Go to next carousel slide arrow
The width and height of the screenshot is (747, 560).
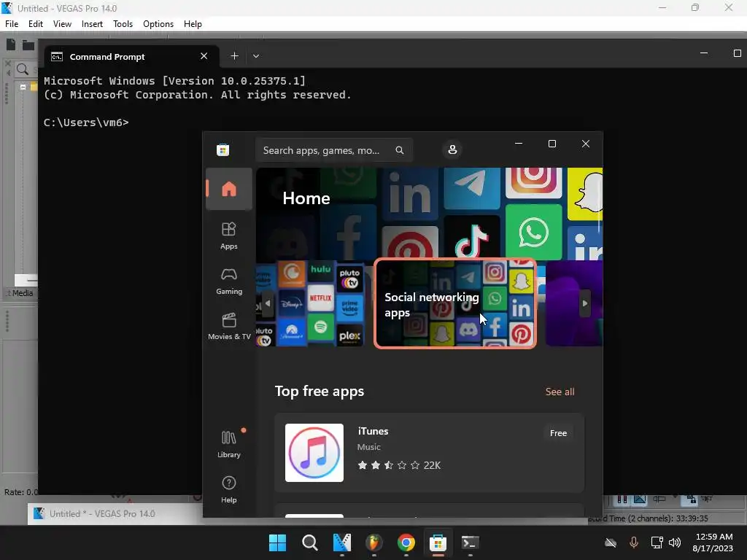(584, 303)
